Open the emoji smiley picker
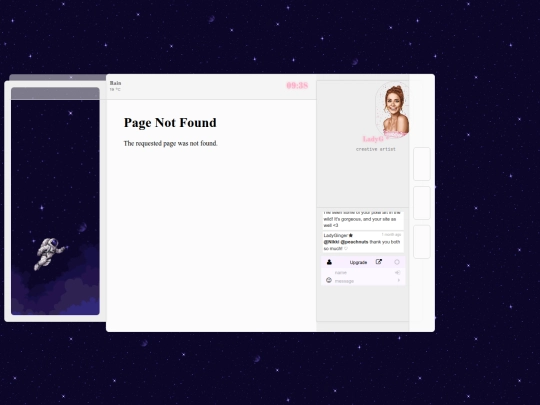Screen dimensions: 540x405 click(329, 280)
